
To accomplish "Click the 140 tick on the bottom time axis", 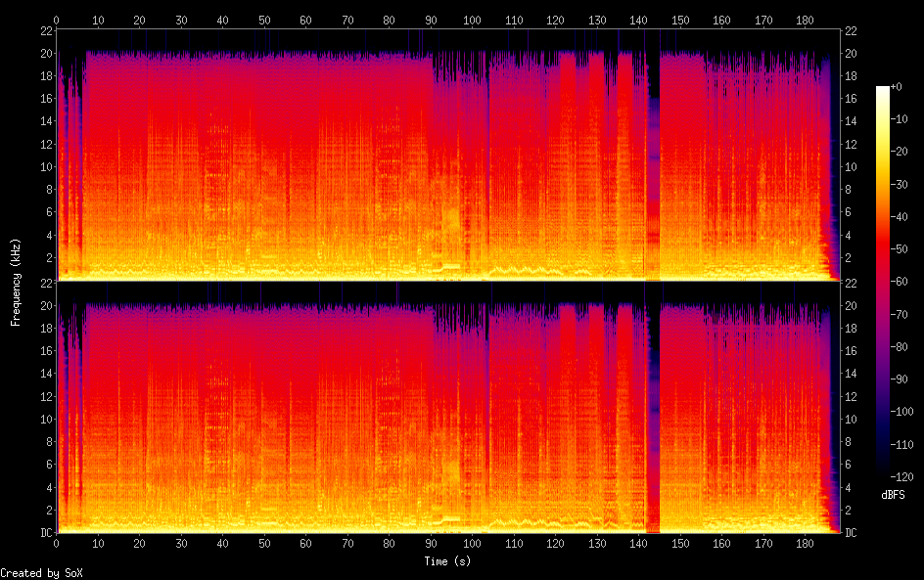I will tap(639, 543).
